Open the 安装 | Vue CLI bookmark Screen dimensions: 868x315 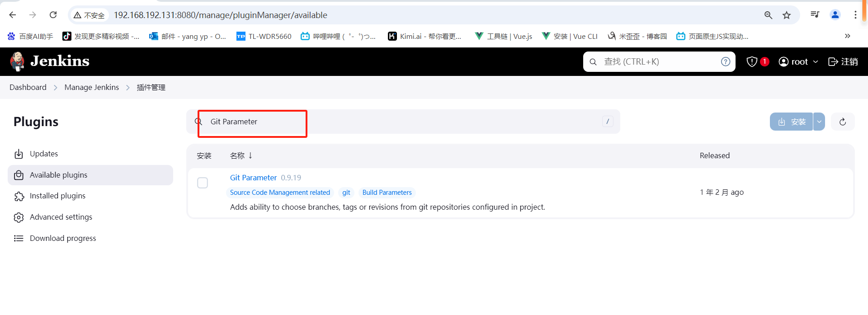click(570, 36)
